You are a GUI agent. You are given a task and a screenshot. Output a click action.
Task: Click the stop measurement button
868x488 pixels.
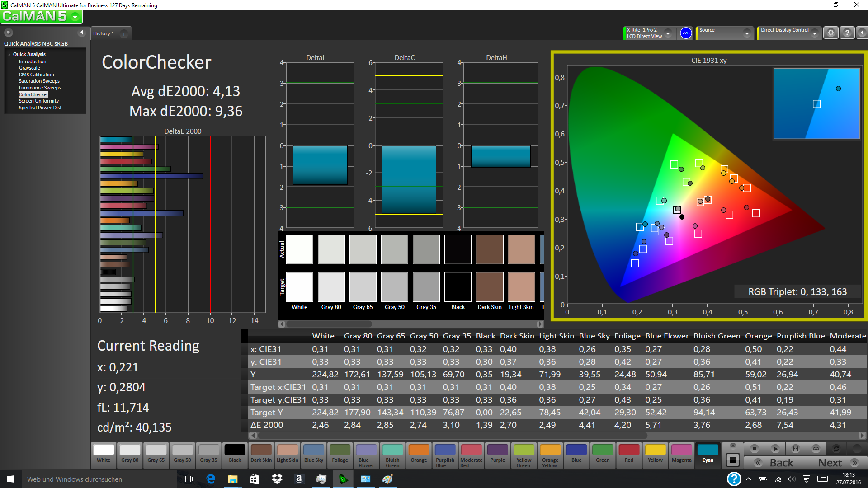(x=754, y=449)
